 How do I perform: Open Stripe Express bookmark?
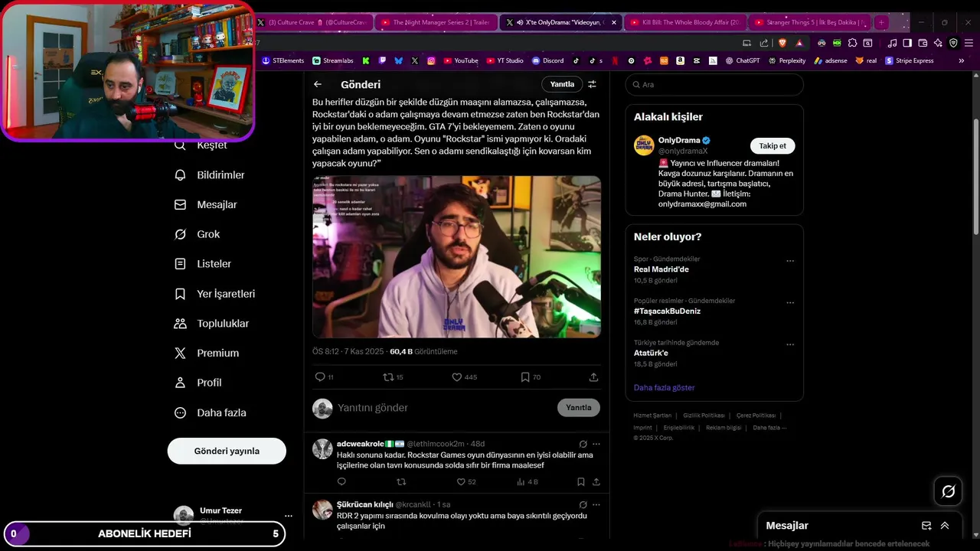click(x=910, y=60)
